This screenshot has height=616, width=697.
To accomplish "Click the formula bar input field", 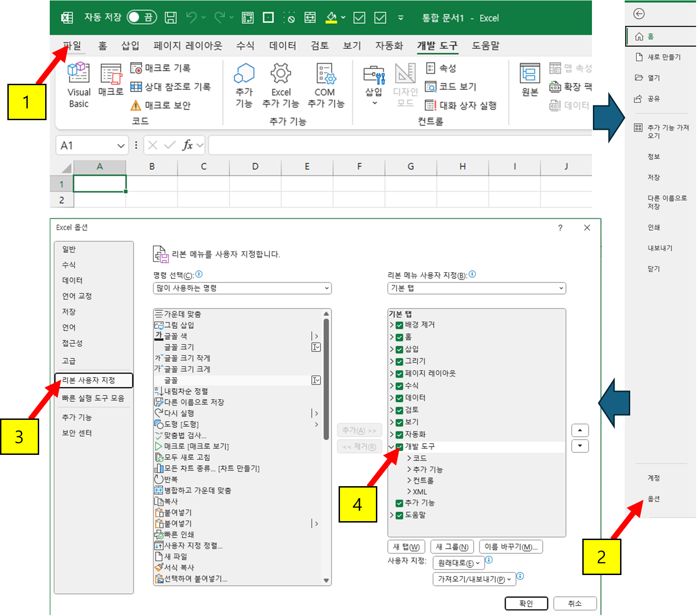I will (400, 145).
